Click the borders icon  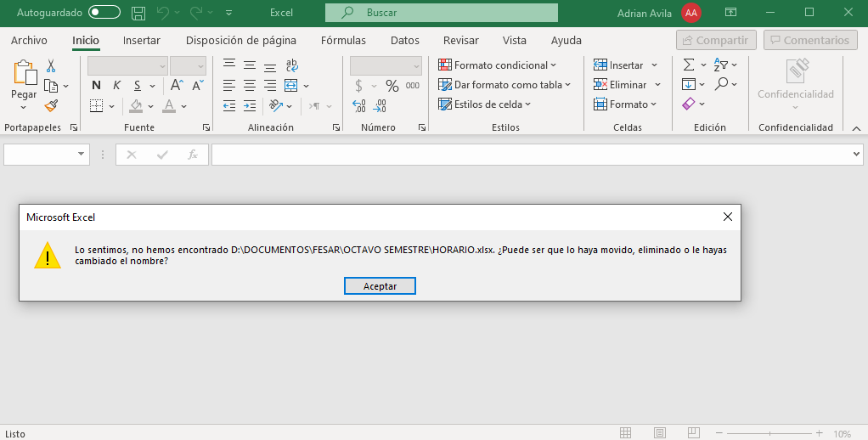(x=96, y=105)
